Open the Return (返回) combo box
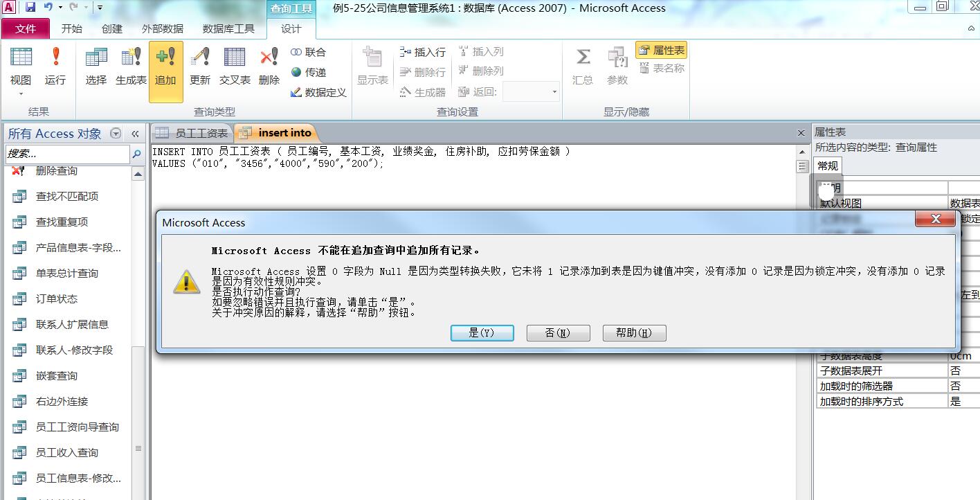 [531, 91]
